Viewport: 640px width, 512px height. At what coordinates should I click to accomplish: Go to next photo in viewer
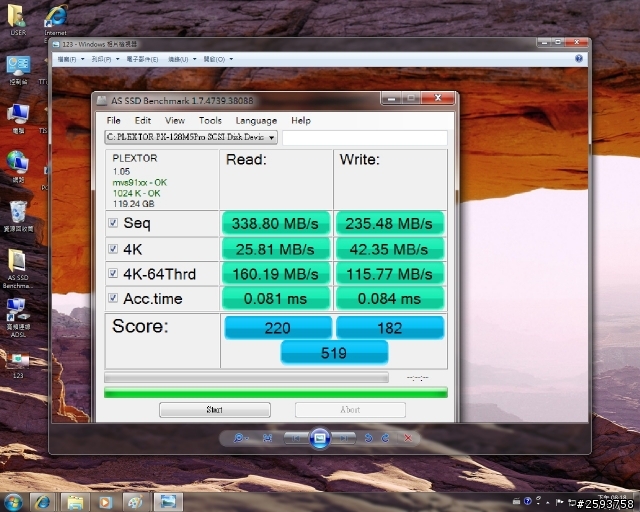(343, 438)
